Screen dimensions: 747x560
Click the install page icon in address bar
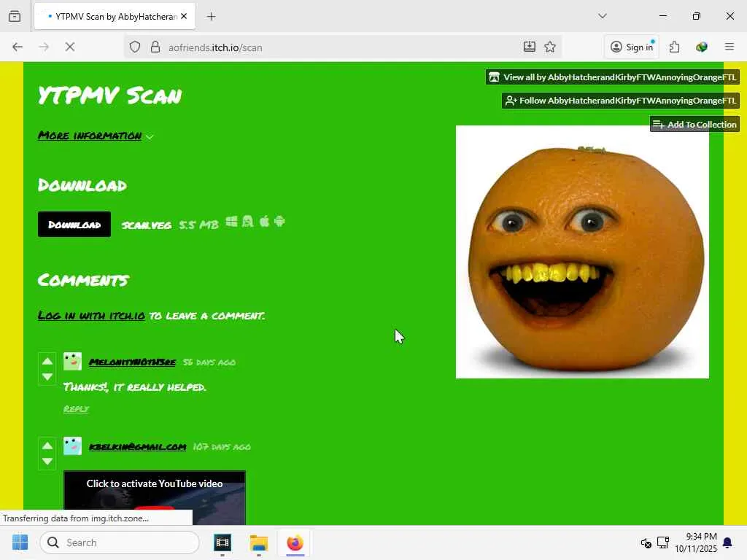530,47
